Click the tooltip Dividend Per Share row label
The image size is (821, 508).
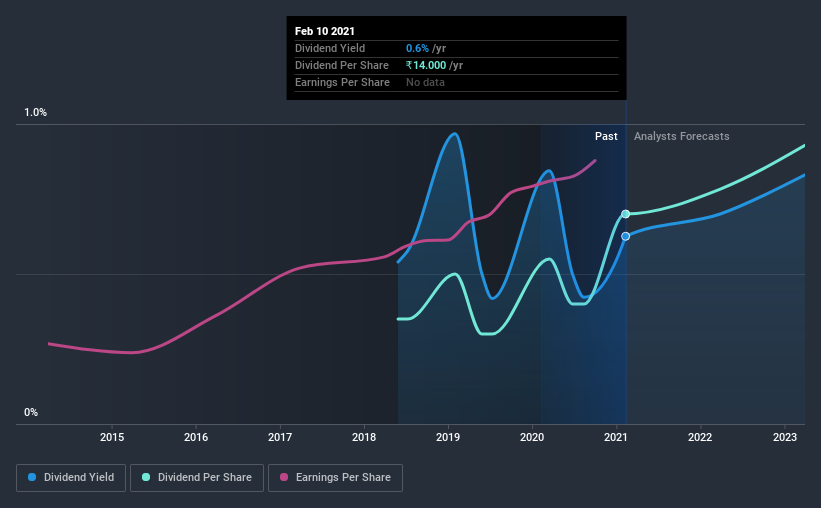342,65
